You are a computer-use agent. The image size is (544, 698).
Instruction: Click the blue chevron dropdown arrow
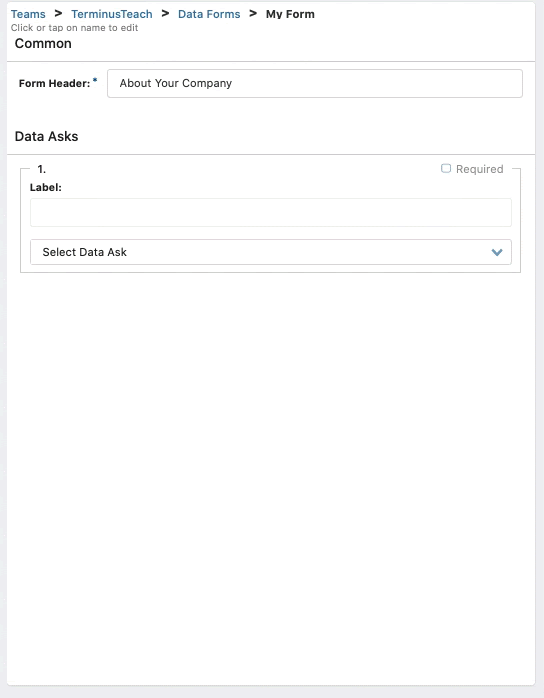point(497,252)
